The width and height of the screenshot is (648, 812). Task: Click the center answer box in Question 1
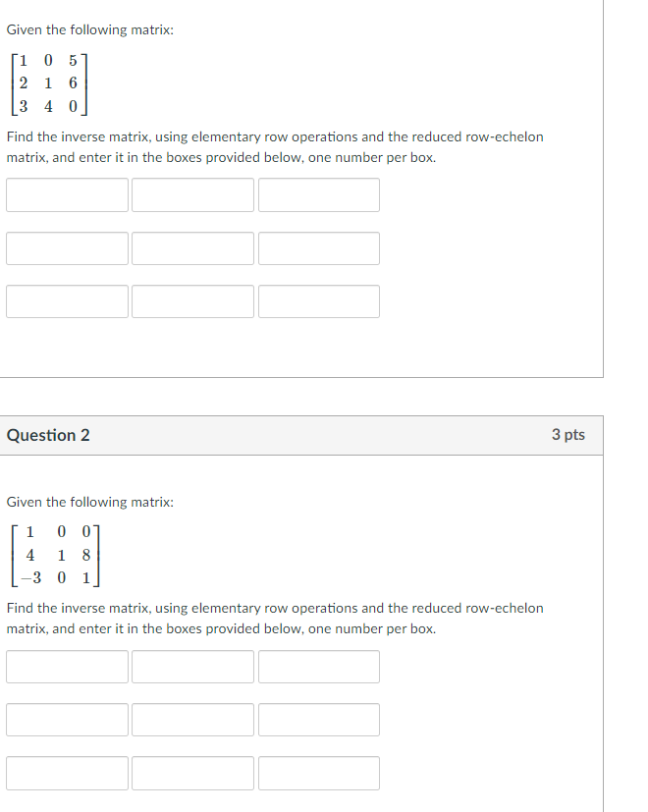pos(192,247)
